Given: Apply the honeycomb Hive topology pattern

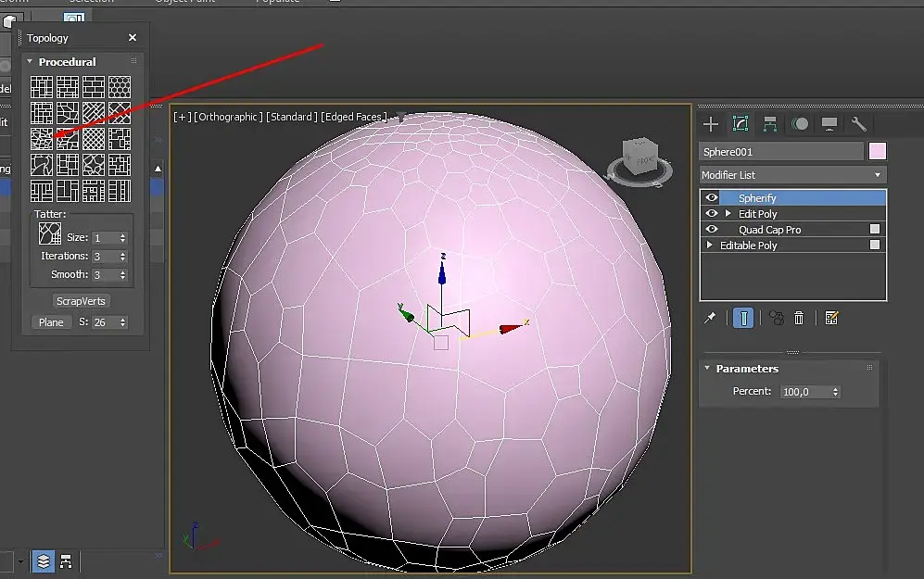Looking at the screenshot, I should (x=120, y=87).
